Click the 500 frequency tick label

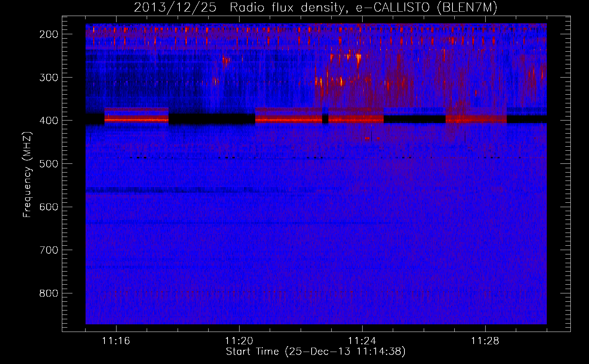pyautogui.click(x=49, y=164)
